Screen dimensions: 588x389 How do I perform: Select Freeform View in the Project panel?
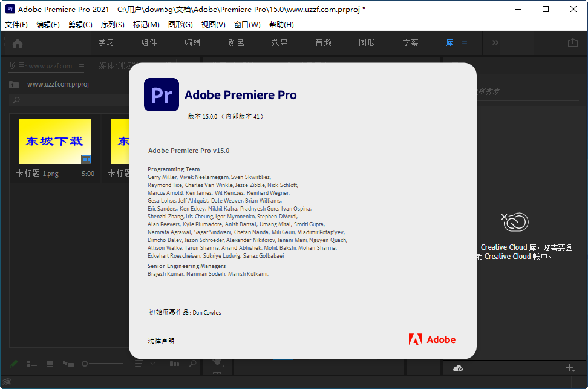(68, 364)
